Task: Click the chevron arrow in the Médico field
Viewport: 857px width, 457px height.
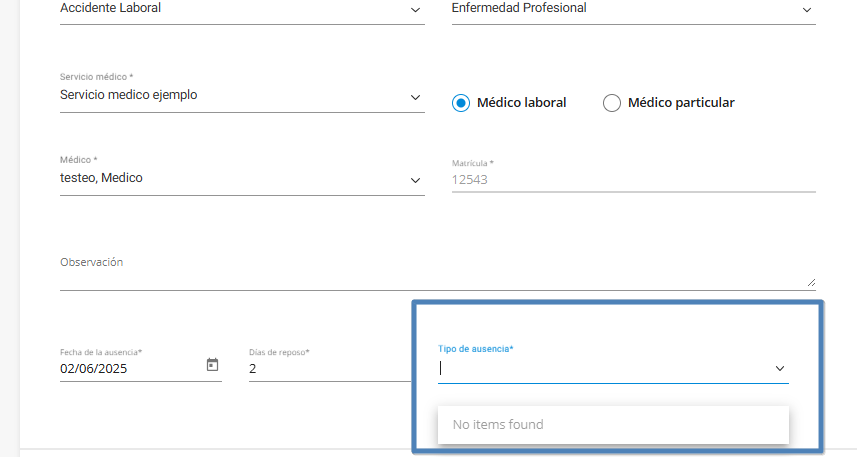Action: tap(416, 180)
